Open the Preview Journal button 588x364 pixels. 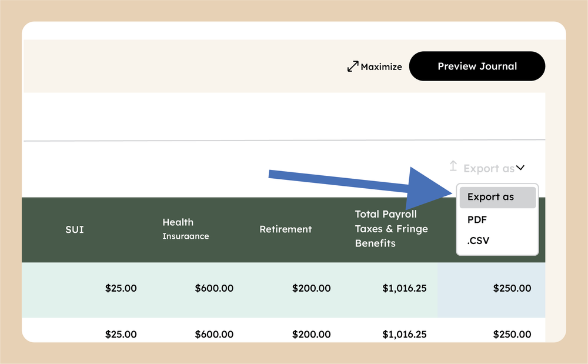tap(477, 66)
